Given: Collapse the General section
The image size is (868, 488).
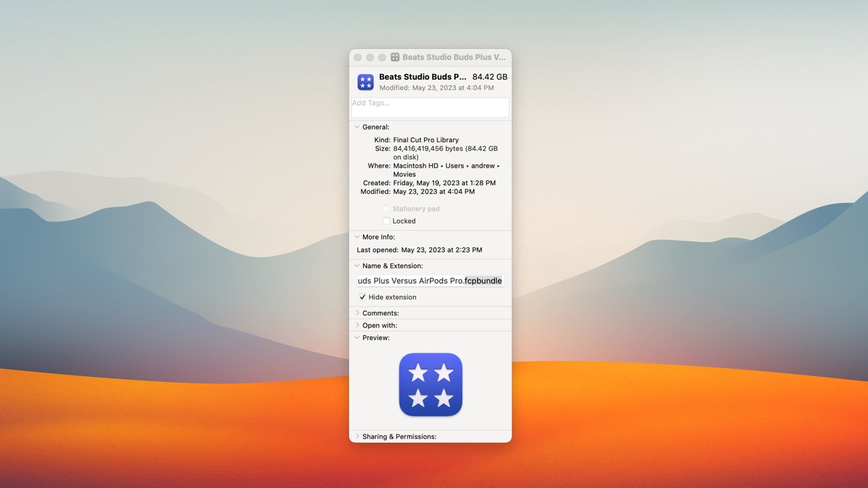Looking at the screenshot, I should pos(357,127).
